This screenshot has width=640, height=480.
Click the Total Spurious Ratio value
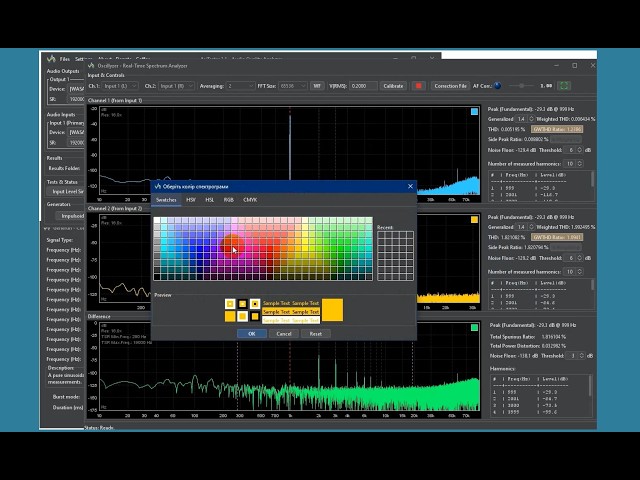(554, 337)
